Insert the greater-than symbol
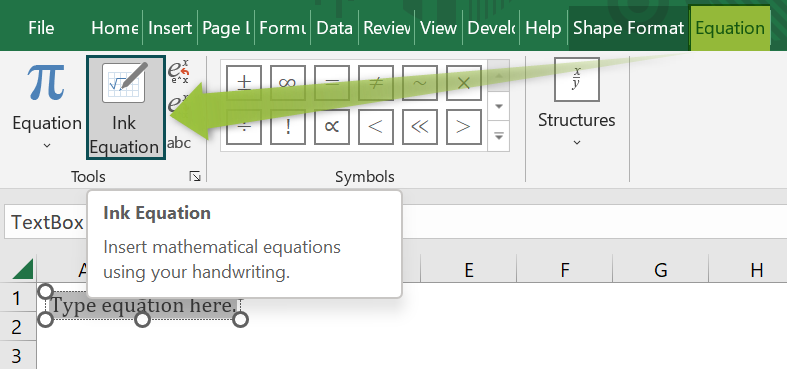Screen dimensions: 787x369 click(x=463, y=127)
